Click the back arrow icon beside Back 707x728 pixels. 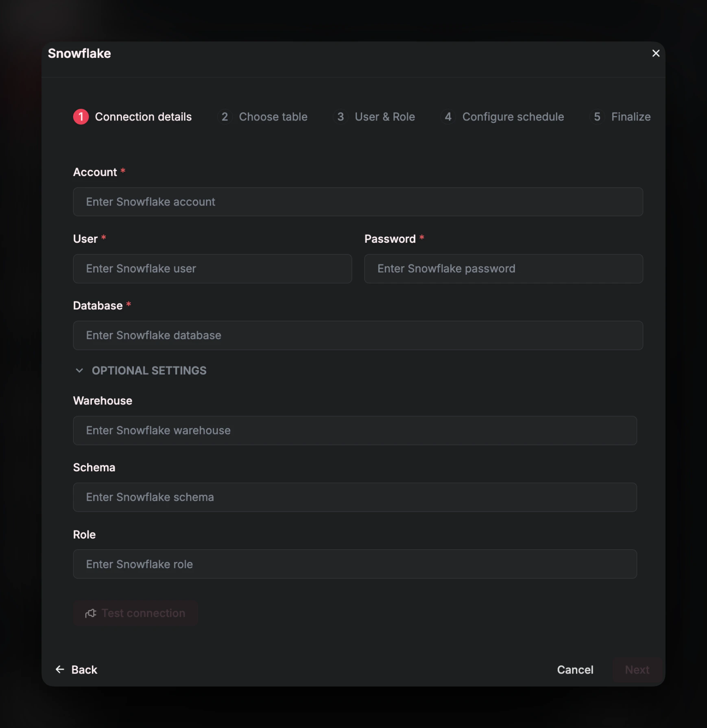tap(60, 669)
